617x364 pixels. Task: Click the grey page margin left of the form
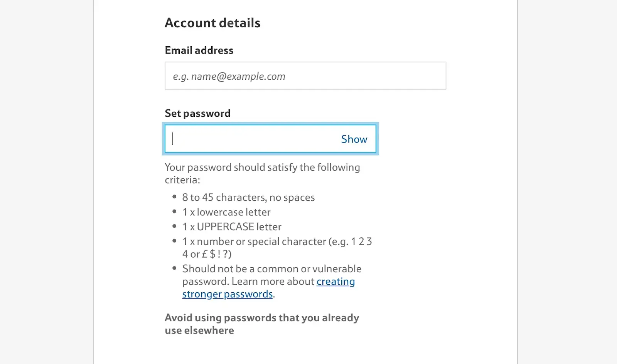[x=46, y=181]
